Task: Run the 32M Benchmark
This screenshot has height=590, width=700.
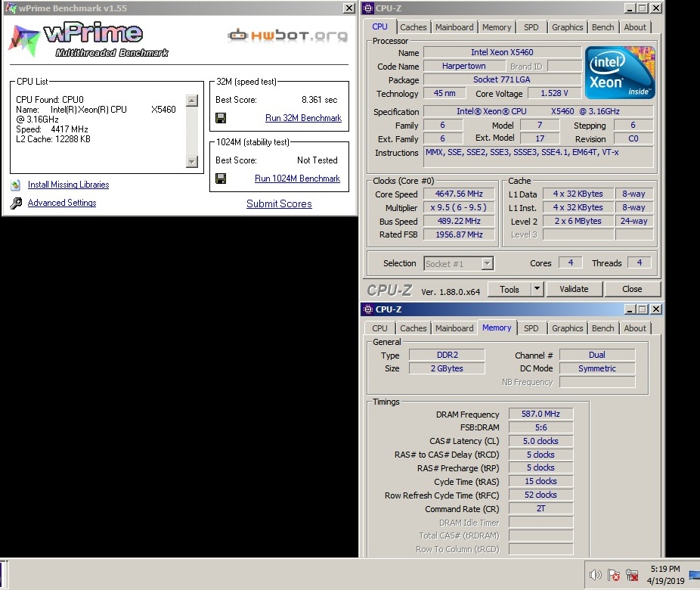Action: point(303,118)
